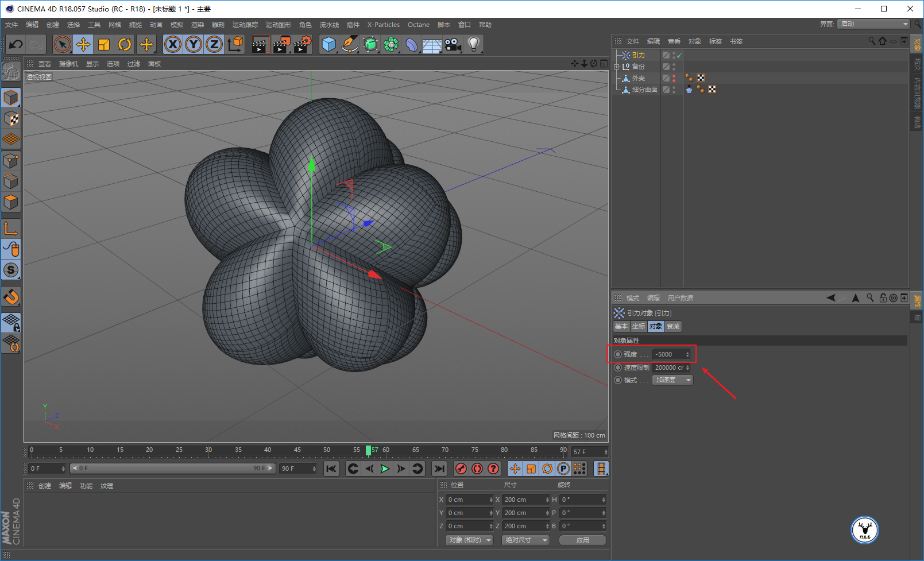
Task: Open the X-Particles menu
Action: 384,25
